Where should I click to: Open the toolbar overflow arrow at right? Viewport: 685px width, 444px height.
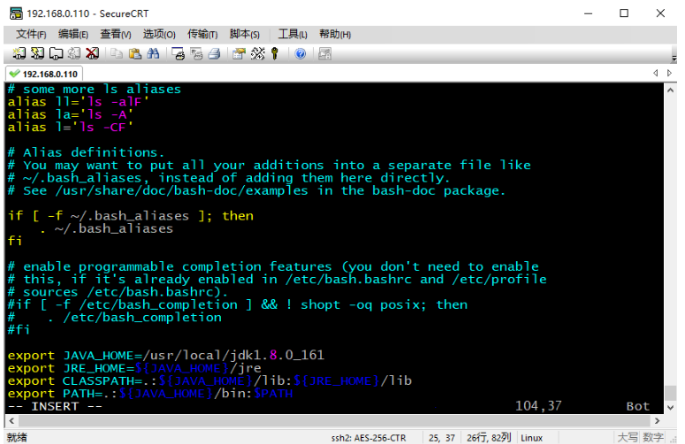click(674, 58)
